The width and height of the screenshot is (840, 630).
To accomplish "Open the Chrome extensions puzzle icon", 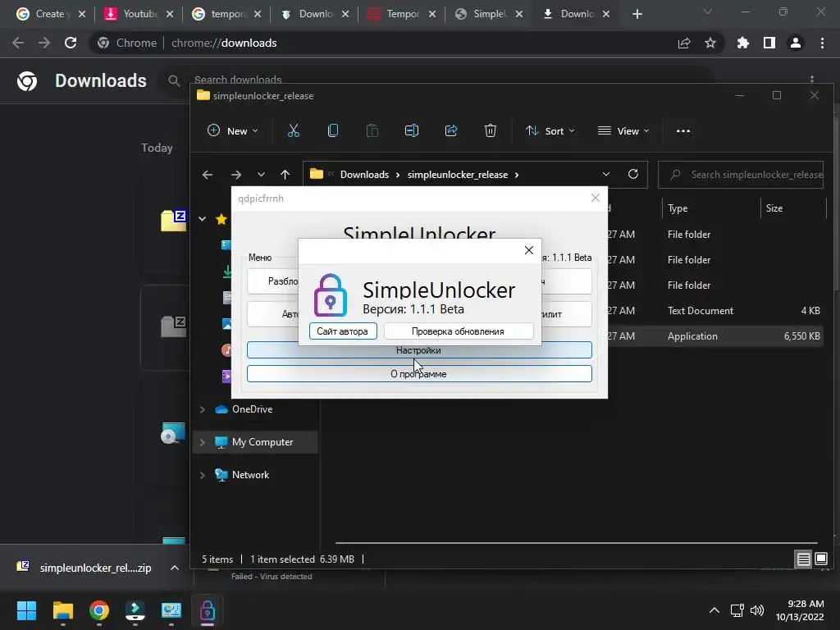I will 743,43.
